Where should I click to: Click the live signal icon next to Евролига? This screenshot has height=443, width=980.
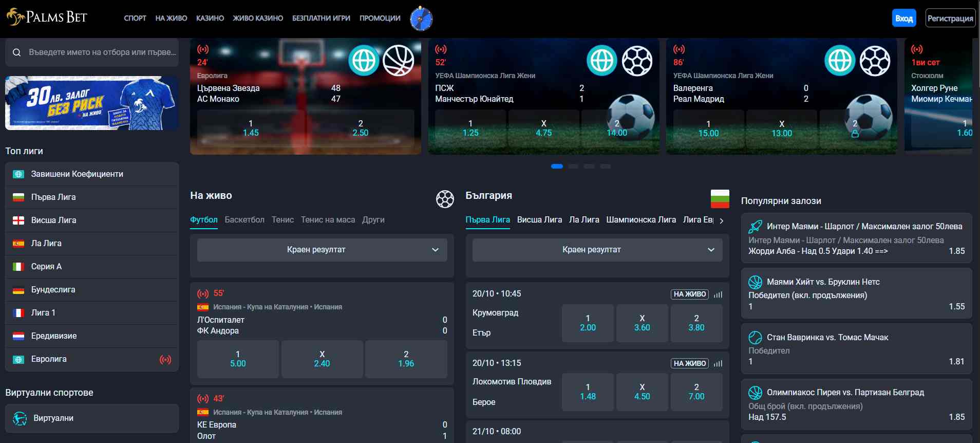[165, 360]
